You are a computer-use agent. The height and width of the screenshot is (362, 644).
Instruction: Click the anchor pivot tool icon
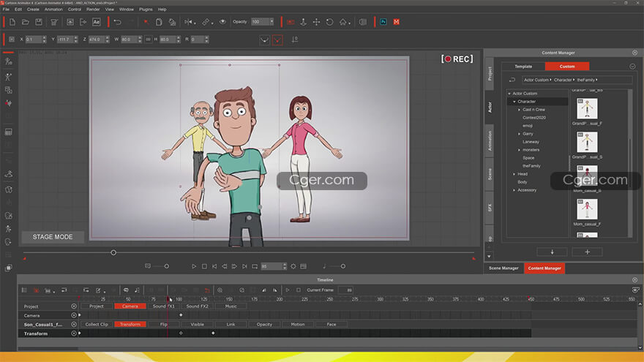pyautogui.click(x=303, y=22)
